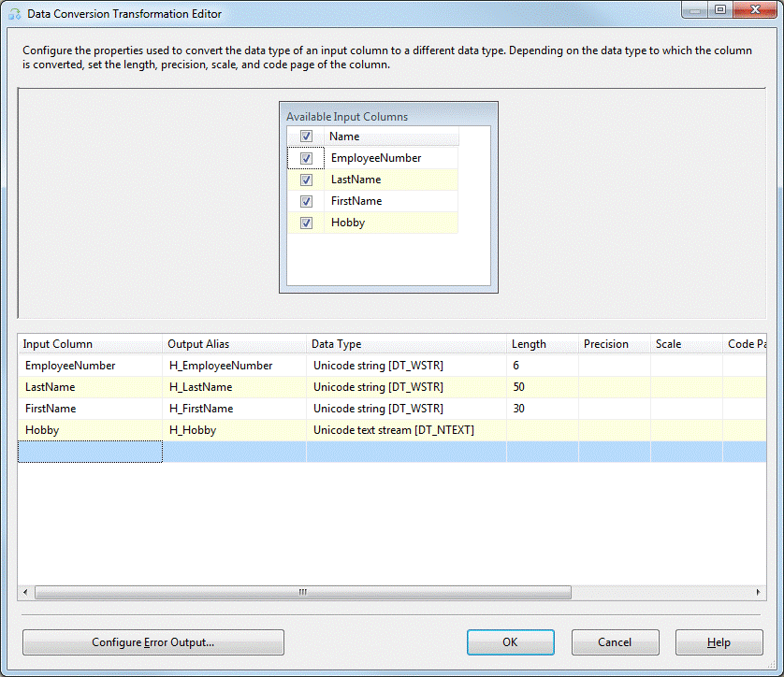Click the Data Conversion editor title bar icon
The height and width of the screenshot is (677, 784).
click(14, 14)
